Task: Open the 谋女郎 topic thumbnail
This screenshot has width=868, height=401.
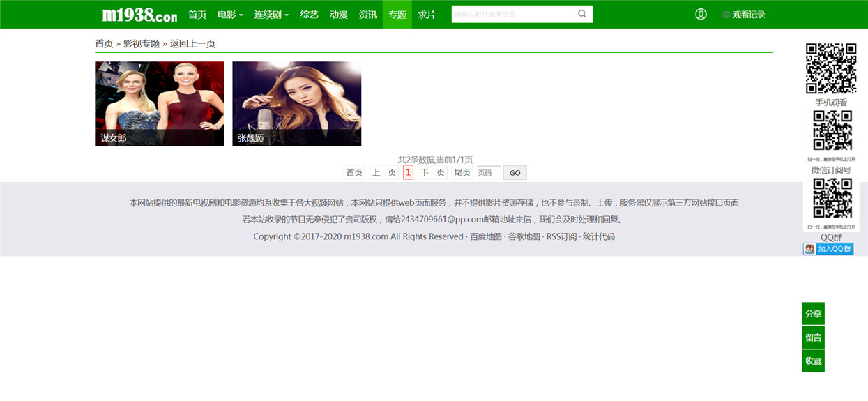Action: tap(159, 103)
